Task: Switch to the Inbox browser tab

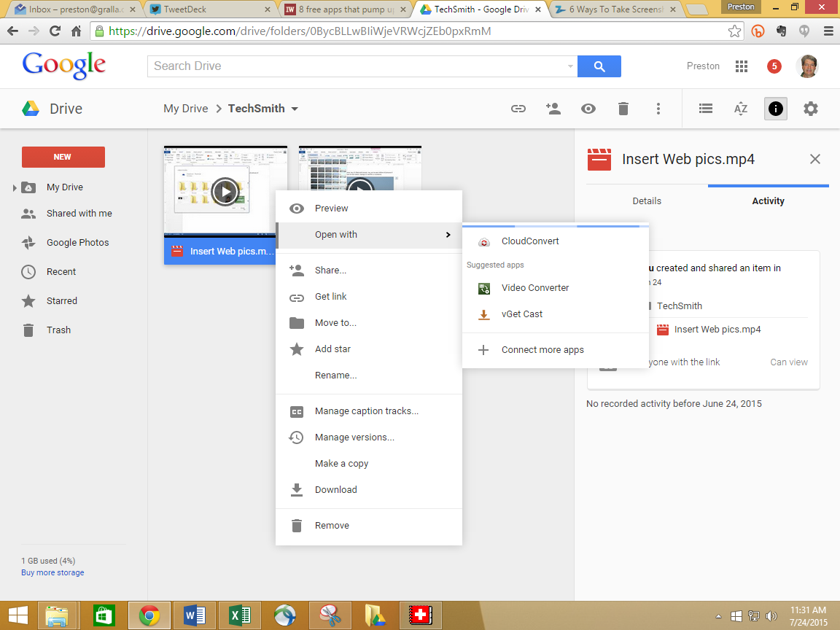Action: pos(74,9)
